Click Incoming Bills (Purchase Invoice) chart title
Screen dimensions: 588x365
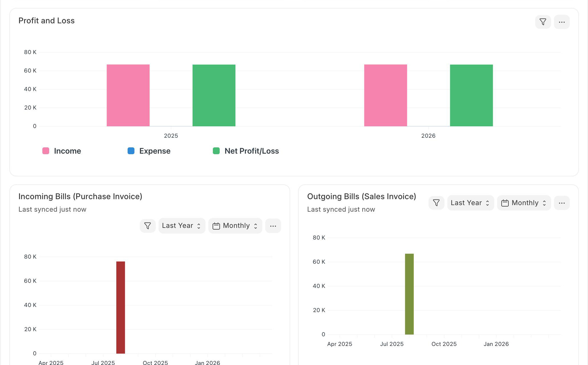click(80, 197)
